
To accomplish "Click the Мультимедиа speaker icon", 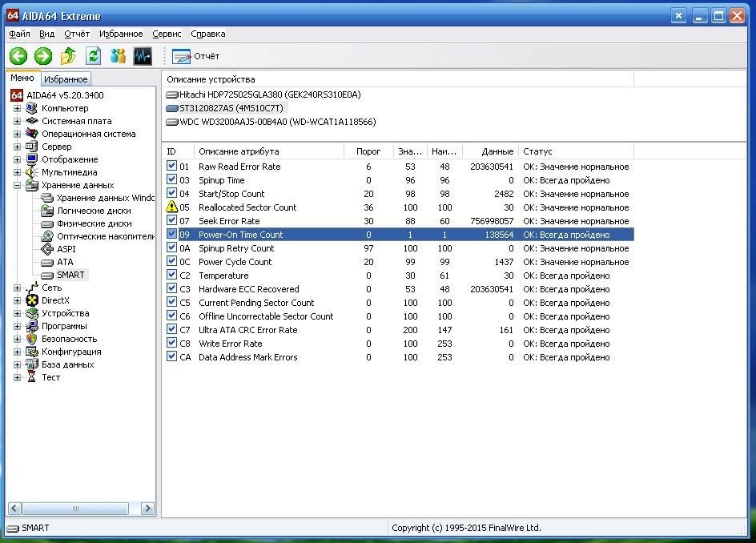I will click(x=32, y=172).
